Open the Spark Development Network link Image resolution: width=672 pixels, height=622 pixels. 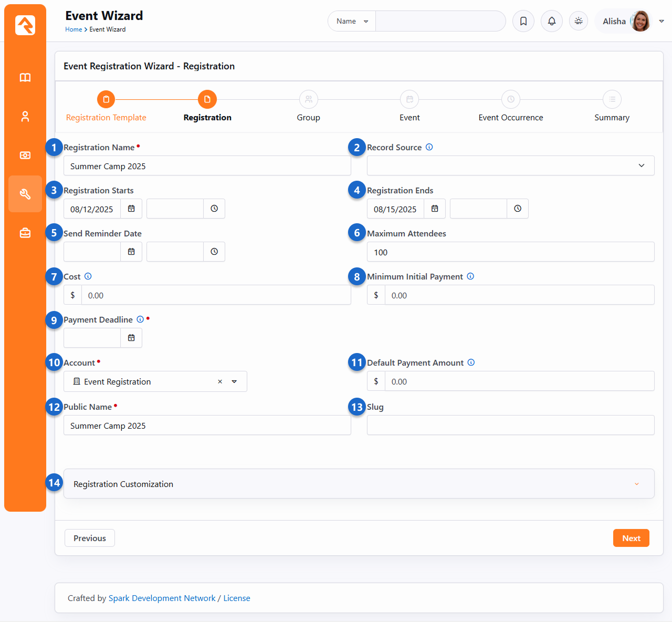162,598
